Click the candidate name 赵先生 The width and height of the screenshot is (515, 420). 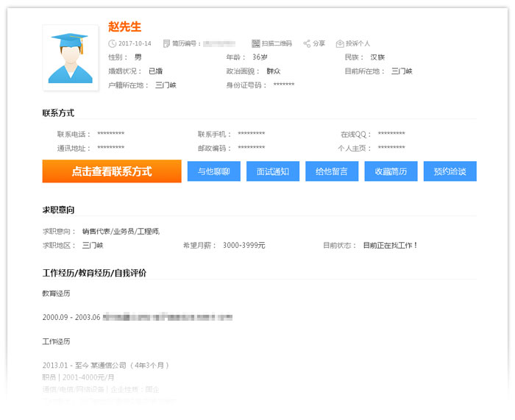click(124, 26)
